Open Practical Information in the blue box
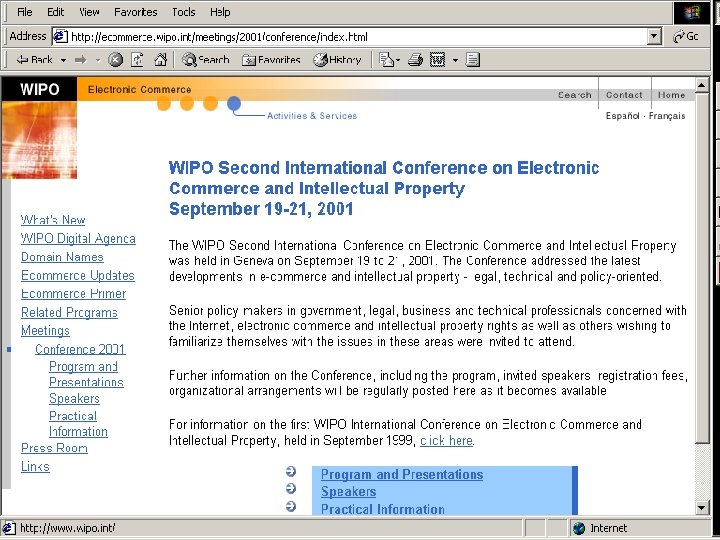 [382, 509]
